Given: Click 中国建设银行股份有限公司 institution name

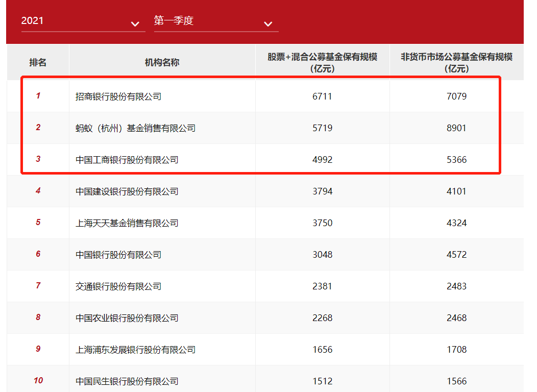Looking at the screenshot, I should tap(127, 191).
